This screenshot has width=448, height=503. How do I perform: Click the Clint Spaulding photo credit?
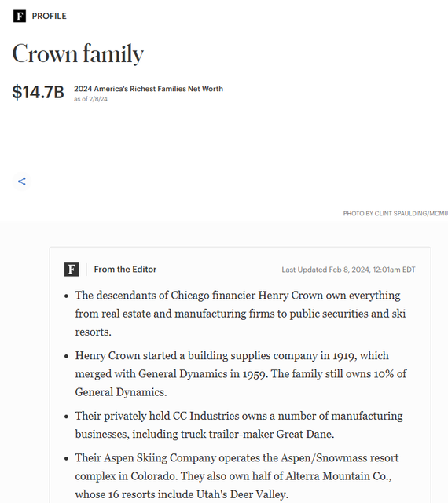click(395, 213)
